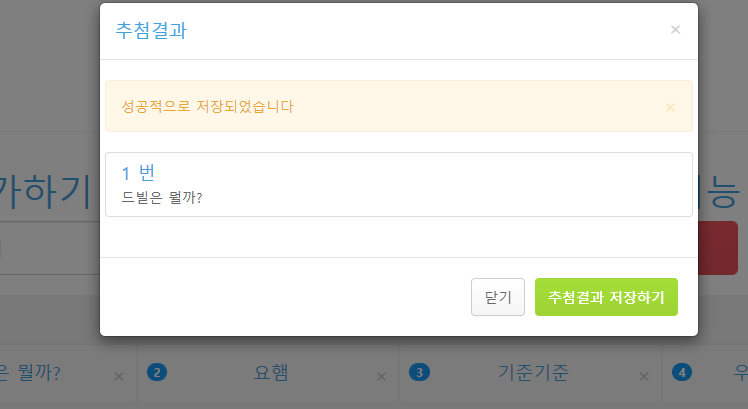Click the 닫기 button

[x=498, y=297]
